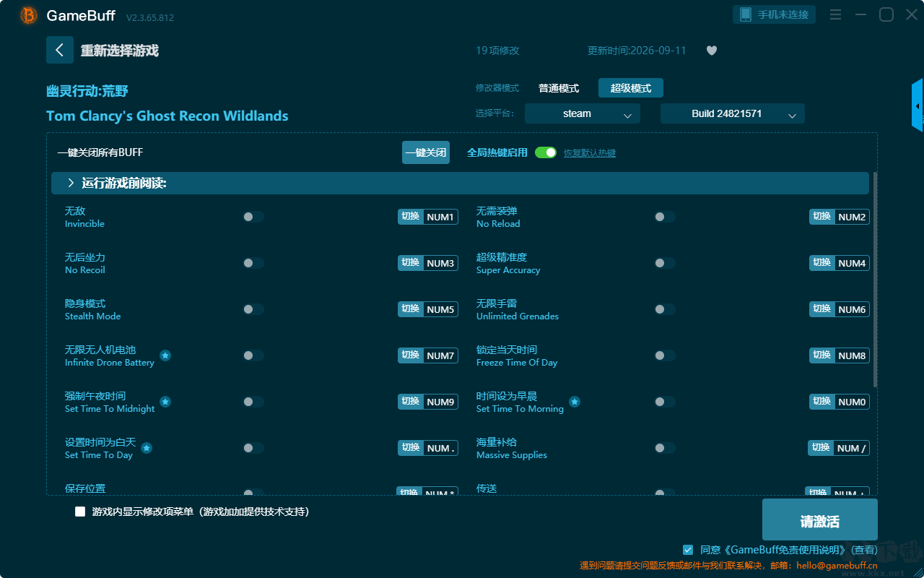Click the 更新时间:2026-09-11 text
Screen dimensions: 924x578
click(x=637, y=51)
